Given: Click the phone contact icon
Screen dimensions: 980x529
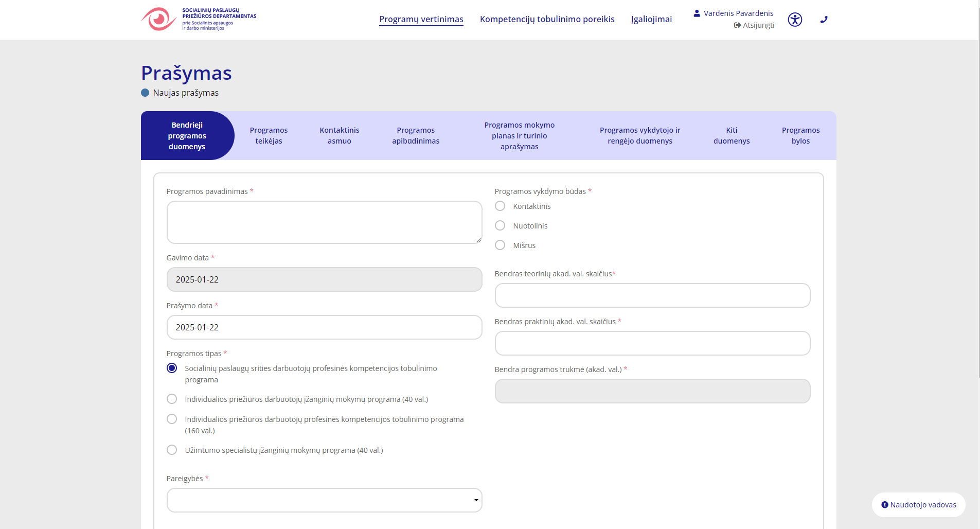Looking at the screenshot, I should (x=824, y=20).
